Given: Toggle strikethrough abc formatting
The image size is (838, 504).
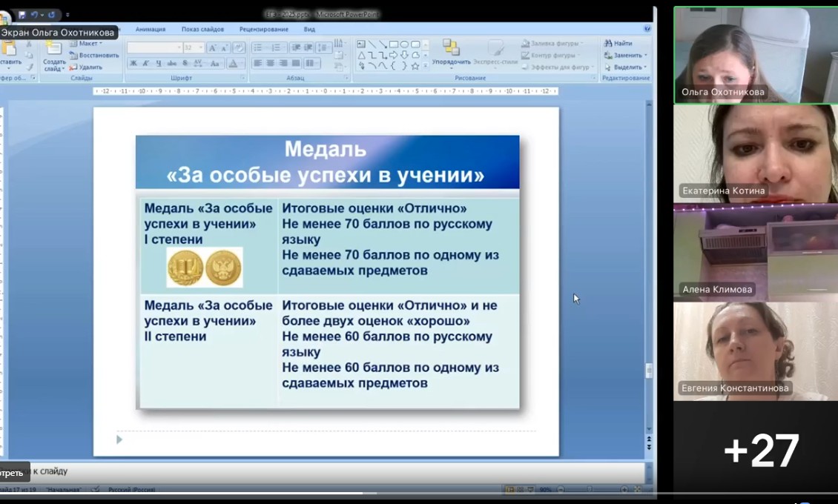Looking at the screenshot, I should coord(171,64).
